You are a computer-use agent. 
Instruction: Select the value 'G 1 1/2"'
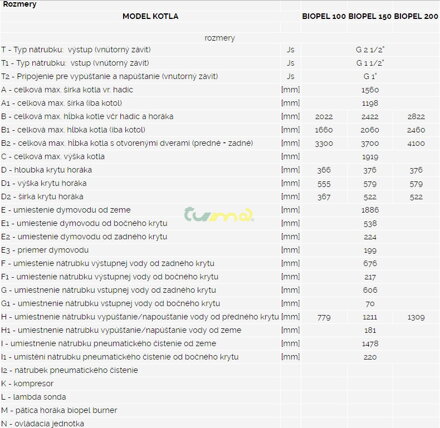click(x=370, y=63)
